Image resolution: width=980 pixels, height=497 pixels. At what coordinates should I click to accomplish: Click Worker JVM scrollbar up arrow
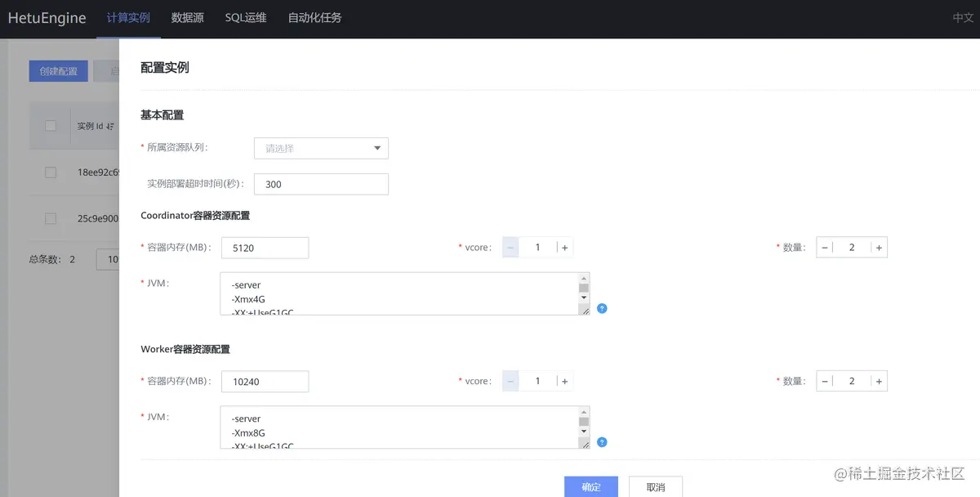(x=584, y=411)
